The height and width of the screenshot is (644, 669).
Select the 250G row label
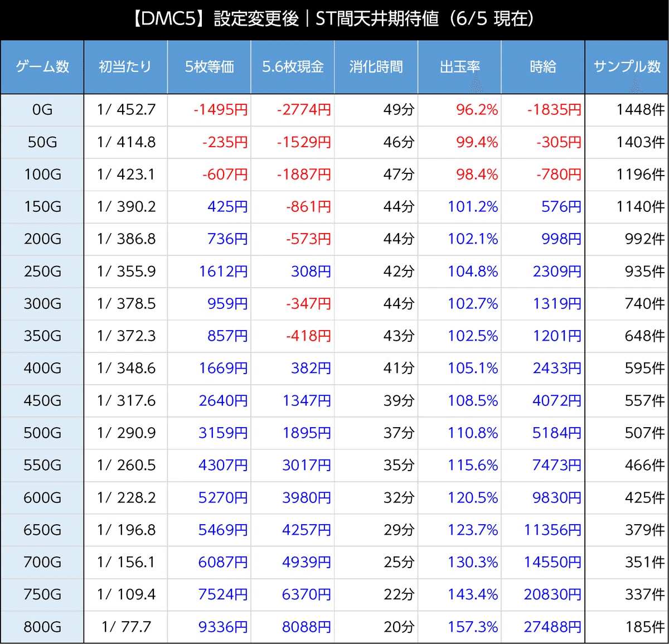(x=42, y=272)
